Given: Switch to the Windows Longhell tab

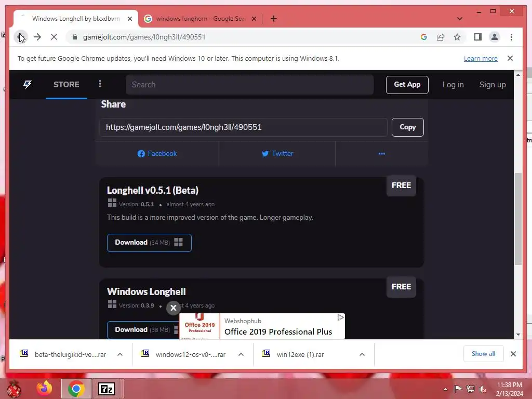Looking at the screenshot, I should pos(76,19).
